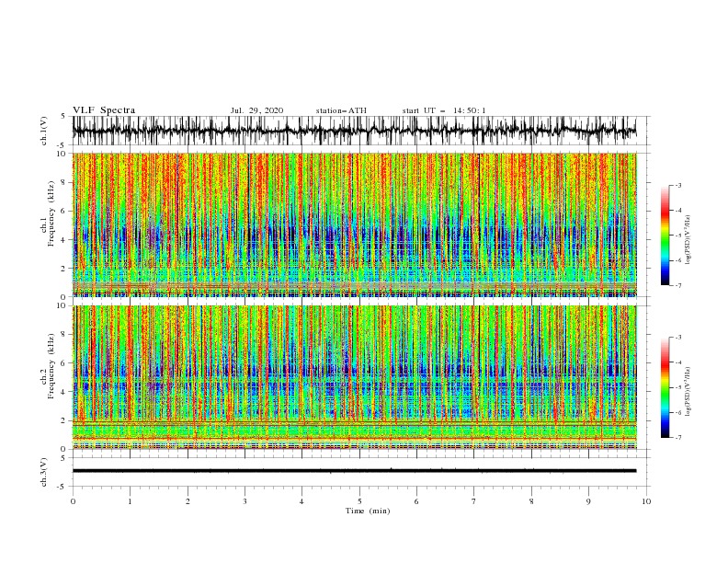Click the '-3' label on upper colorbar

[678, 185]
